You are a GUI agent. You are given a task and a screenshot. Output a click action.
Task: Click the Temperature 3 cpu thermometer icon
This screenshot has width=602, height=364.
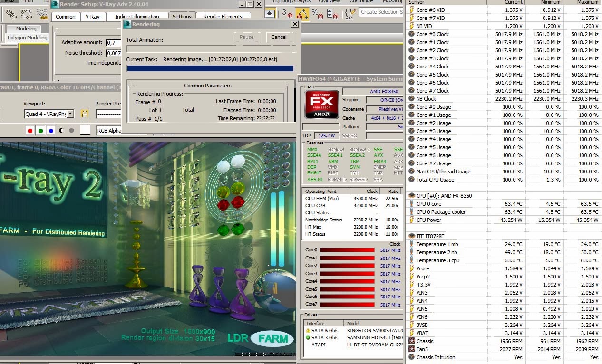tap(412, 260)
